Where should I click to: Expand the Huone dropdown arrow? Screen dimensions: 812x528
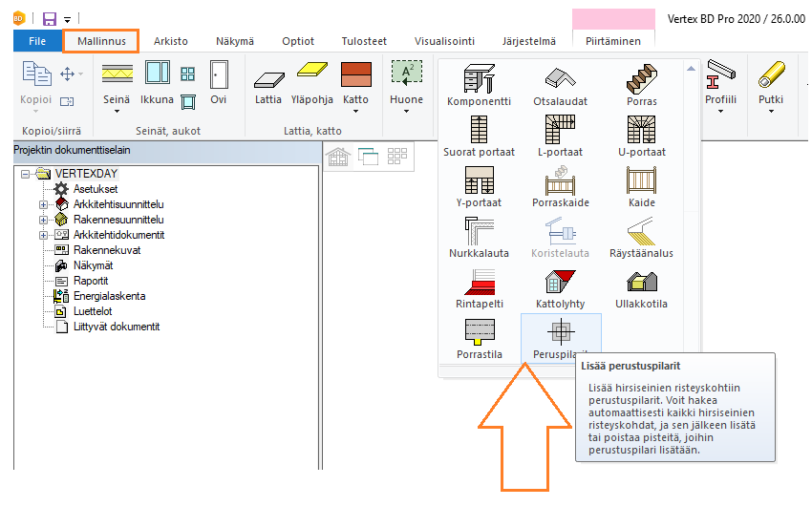(407, 112)
